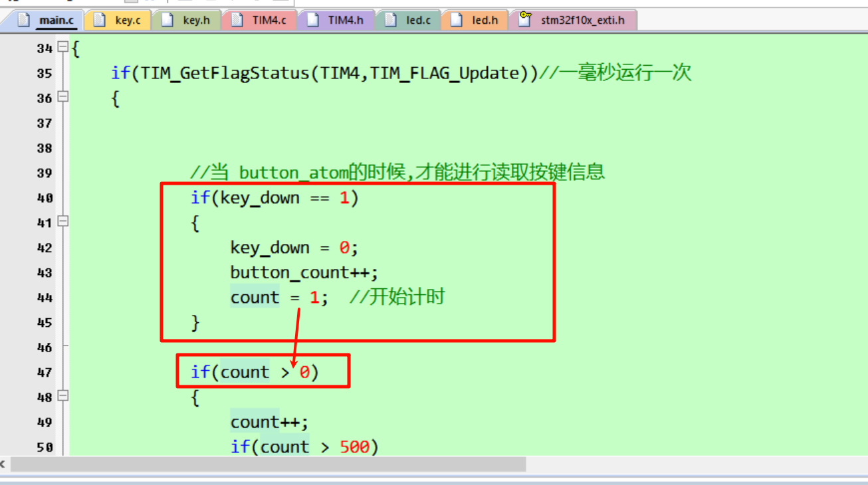Click on "count++;" on line 49
The image size is (868, 485).
coord(269,423)
